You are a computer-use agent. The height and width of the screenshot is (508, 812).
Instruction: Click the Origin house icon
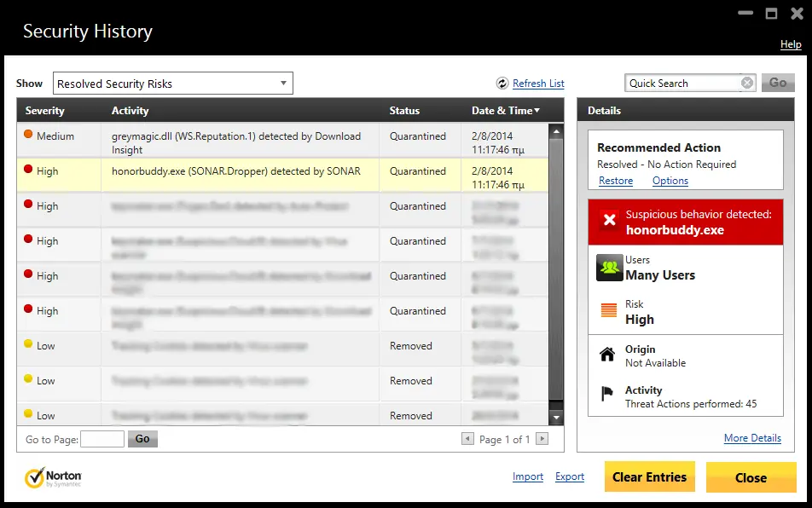[607, 355]
